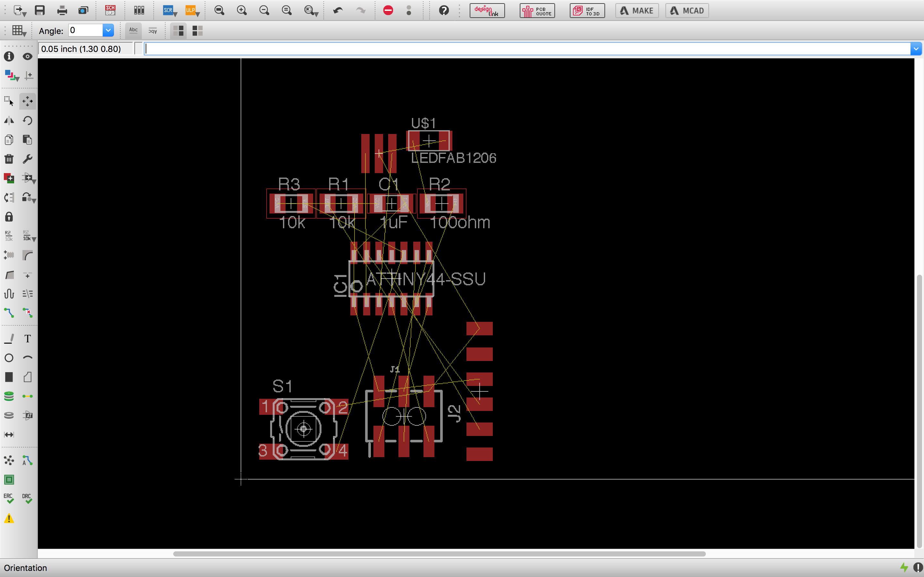Viewport: 924px width, 577px height.
Task: Expand the command line history dropdown
Action: (916, 49)
